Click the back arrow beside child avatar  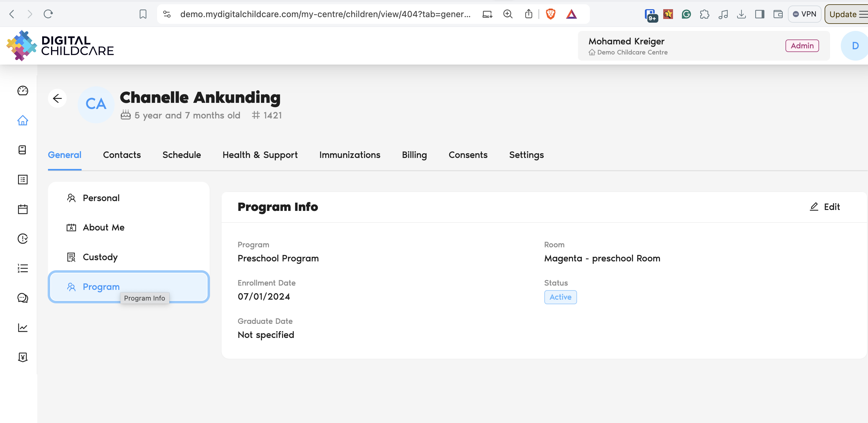tap(57, 98)
